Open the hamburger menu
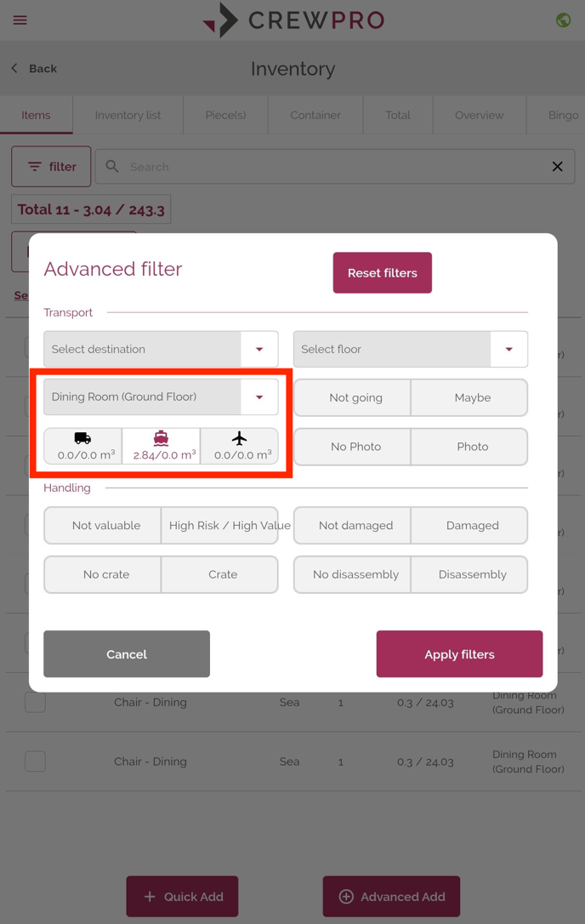585x924 pixels. click(x=20, y=20)
